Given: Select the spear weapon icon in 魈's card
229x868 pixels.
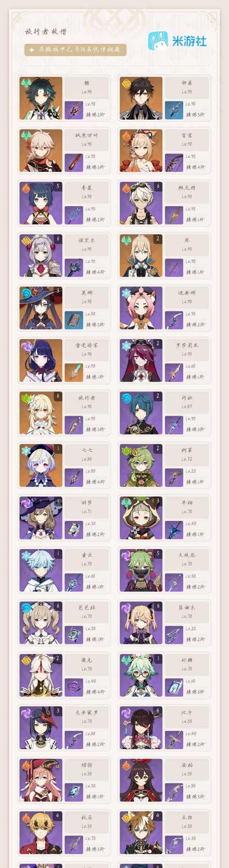Looking at the screenshot, I should click(x=73, y=110).
